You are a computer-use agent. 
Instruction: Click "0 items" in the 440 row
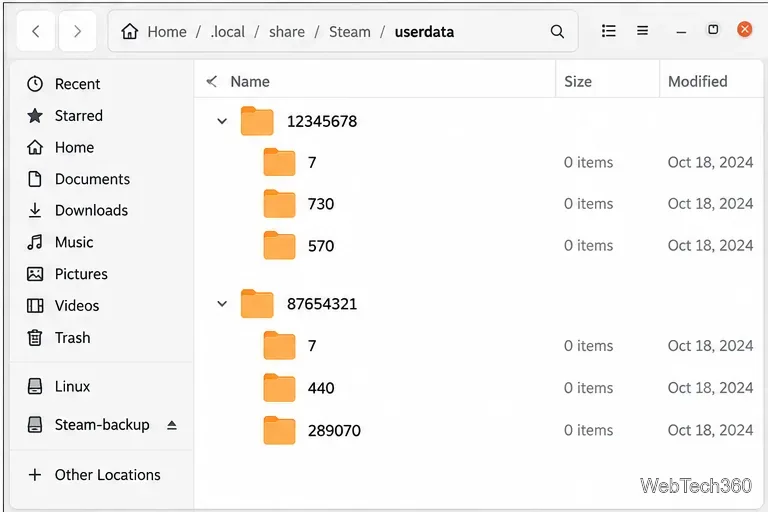588,388
